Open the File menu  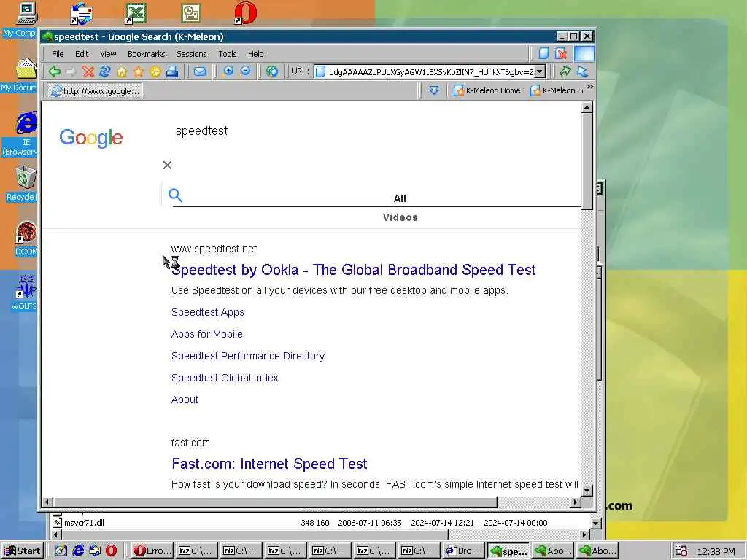coord(58,54)
